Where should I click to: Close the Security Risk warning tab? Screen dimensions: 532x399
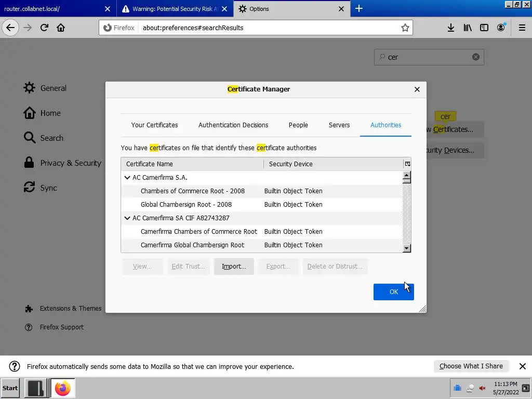224,9
